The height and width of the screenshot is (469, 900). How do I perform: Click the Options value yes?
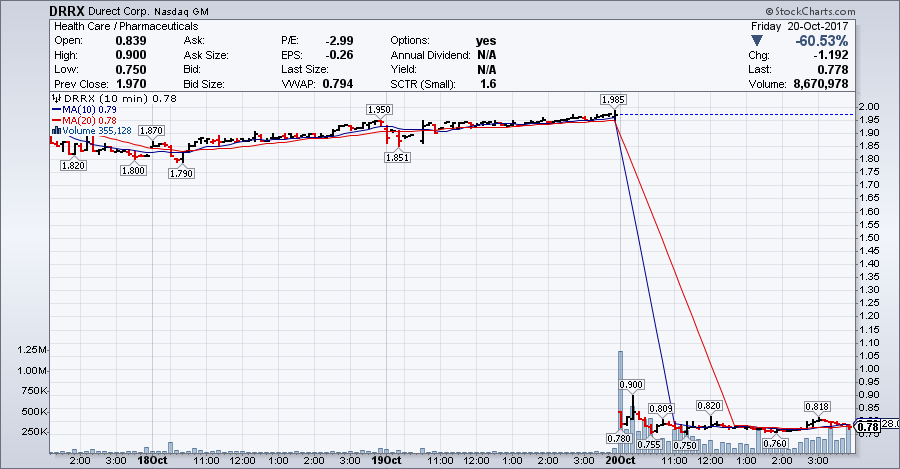click(x=486, y=41)
